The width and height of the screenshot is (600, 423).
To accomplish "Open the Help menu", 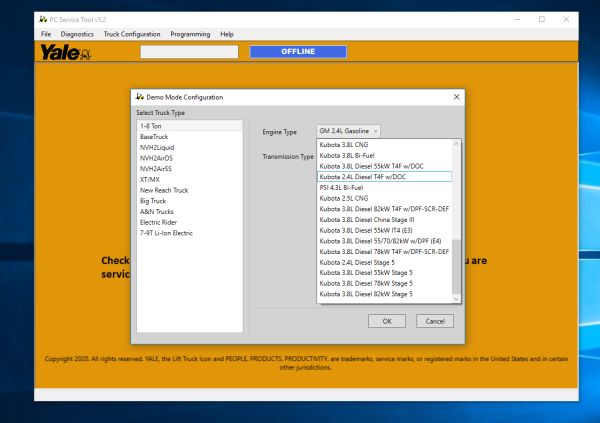I will click(227, 34).
